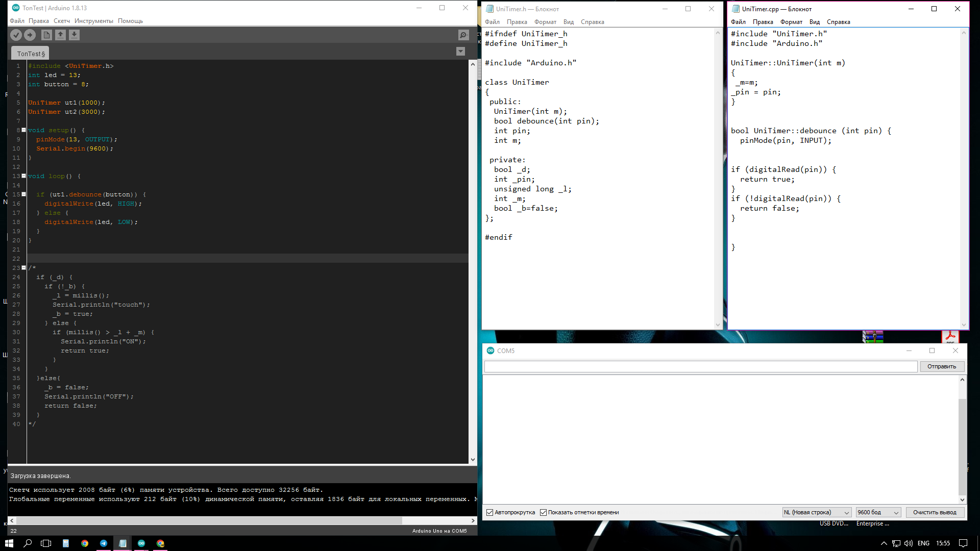
Task: Open the Serial Monitor magnifier icon
Action: (463, 35)
